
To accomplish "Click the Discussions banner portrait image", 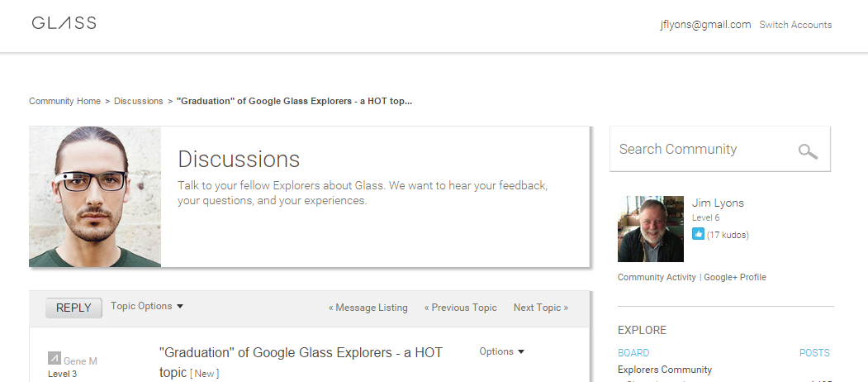I will 95,197.
